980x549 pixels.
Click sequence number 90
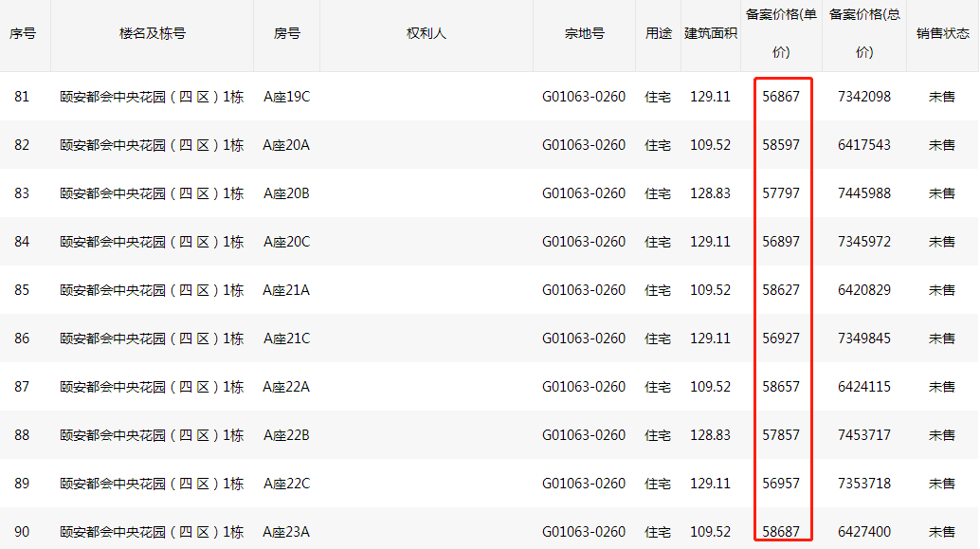click(22, 532)
